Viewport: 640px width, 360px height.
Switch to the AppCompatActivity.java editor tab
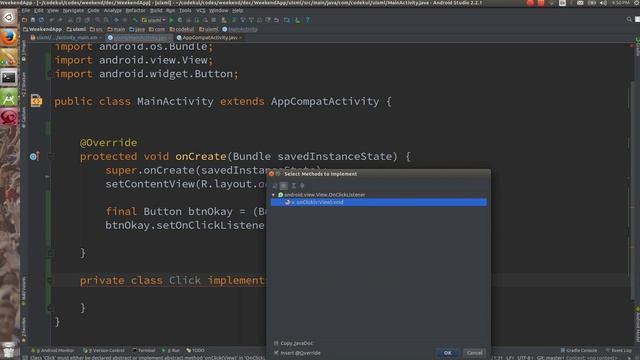click(209, 38)
